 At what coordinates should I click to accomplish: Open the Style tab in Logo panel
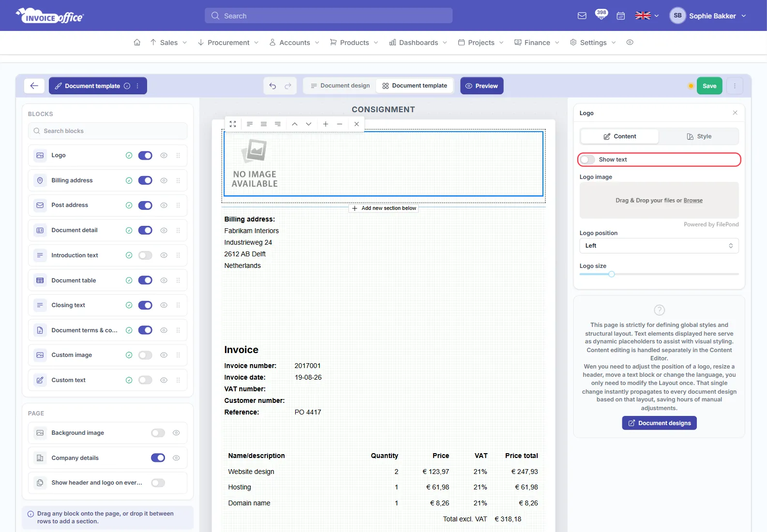pos(699,136)
